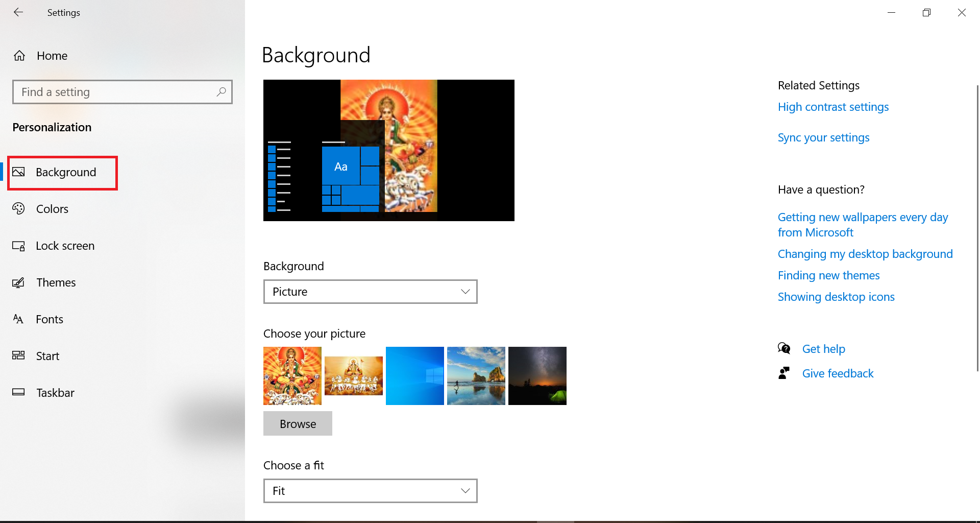Viewport: 980px width, 523px height.
Task: Open Changing my desktop background link
Action: [x=865, y=254]
